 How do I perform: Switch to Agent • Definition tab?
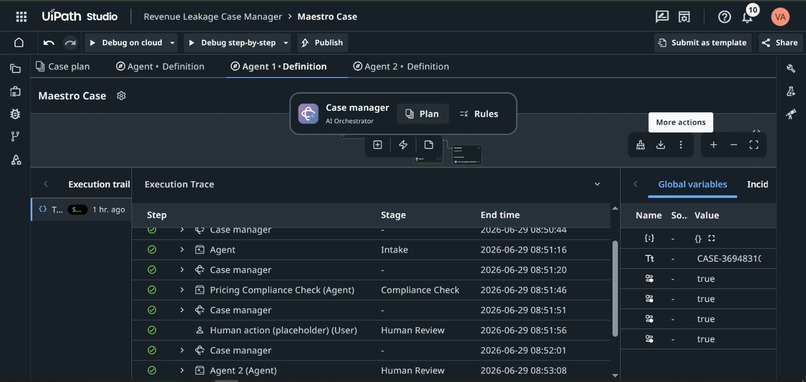coord(160,66)
